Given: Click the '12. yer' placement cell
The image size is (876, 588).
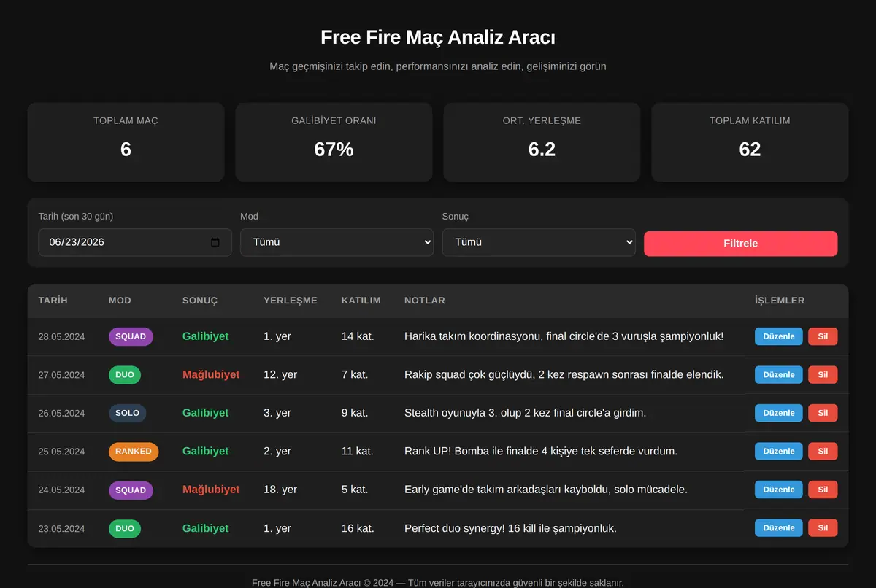Looking at the screenshot, I should (280, 375).
